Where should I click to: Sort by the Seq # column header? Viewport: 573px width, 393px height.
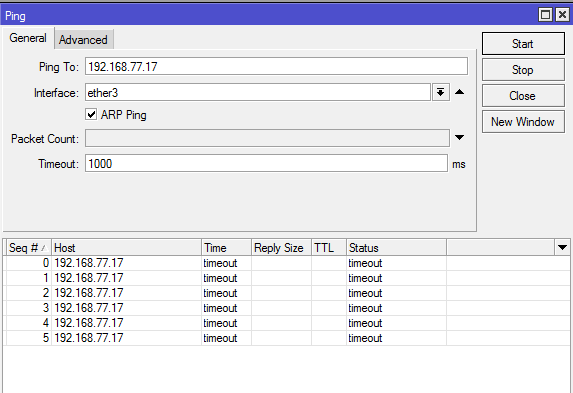pyautogui.click(x=29, y=248)
